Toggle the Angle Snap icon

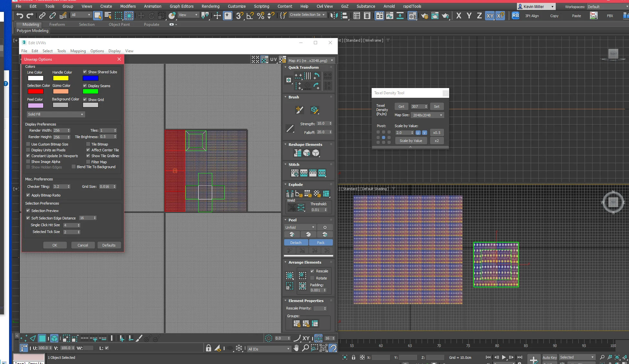tap(250, 15)
